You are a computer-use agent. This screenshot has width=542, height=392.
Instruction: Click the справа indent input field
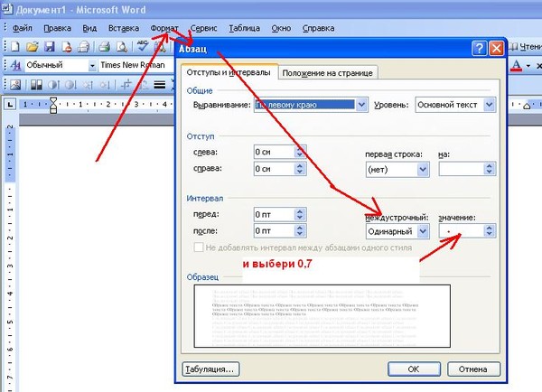click(274, 169)
